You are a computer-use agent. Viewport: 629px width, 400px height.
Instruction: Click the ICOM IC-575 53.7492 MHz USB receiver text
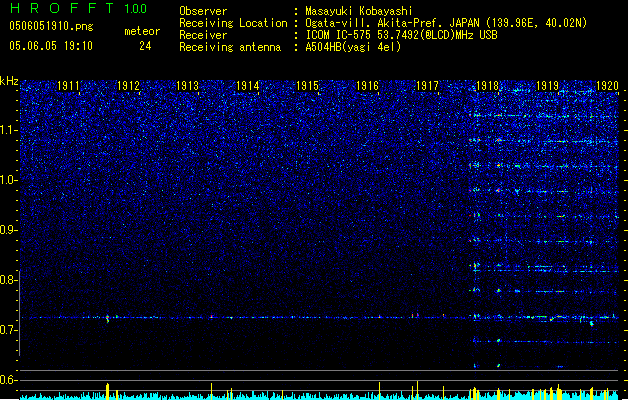(402, 35)
